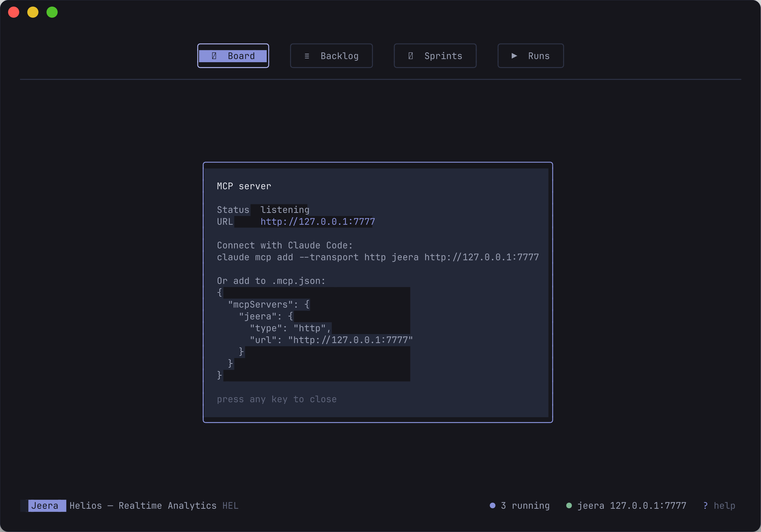Click the Helios — Realtime Analytics project name
This screenshot has width=761, height=532.
143,505
